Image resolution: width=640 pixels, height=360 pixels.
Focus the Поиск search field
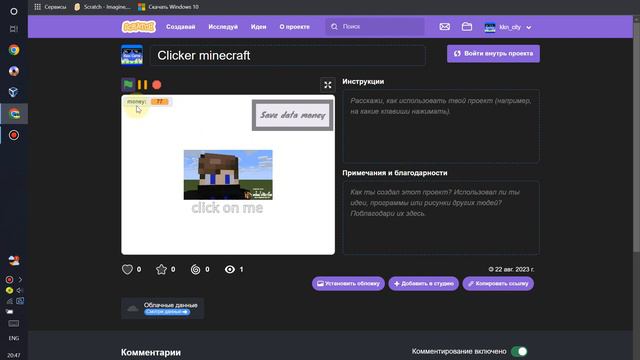tap(375, 27)
